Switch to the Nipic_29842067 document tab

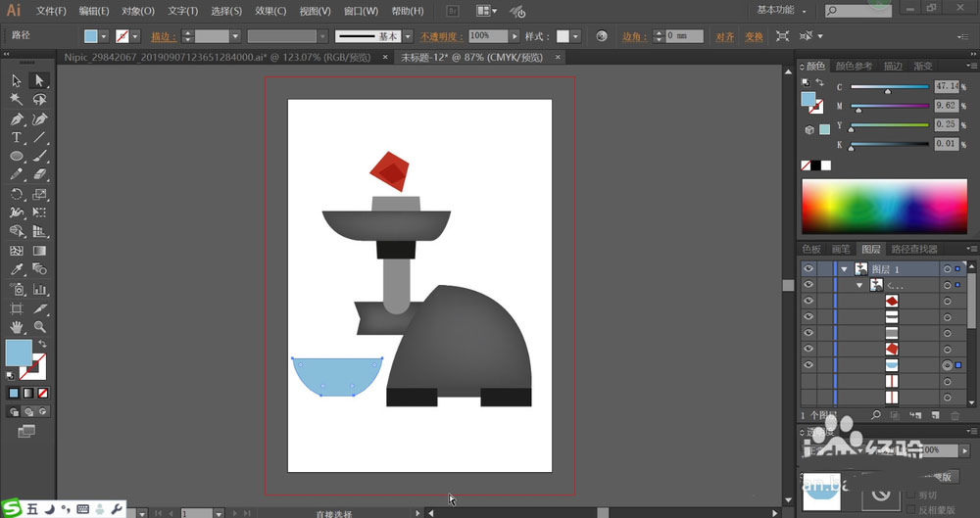tap(218, 57)
